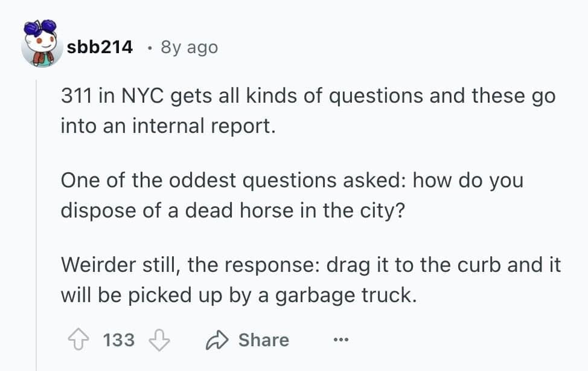Click the "8y ago" timestamp
The image size is (588, 371).
[189, 47]
